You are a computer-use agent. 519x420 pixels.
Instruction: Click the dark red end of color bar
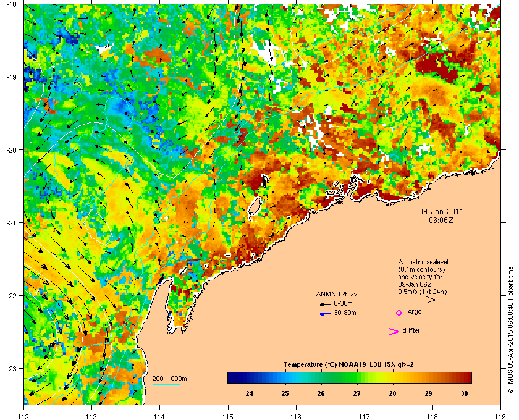pyautogui.click(x=468, y=377)
